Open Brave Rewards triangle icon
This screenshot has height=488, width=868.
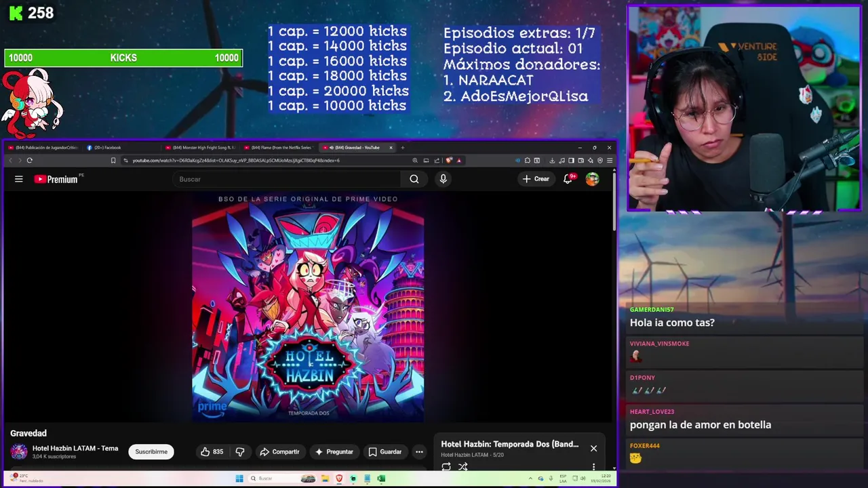coord(459,161)
